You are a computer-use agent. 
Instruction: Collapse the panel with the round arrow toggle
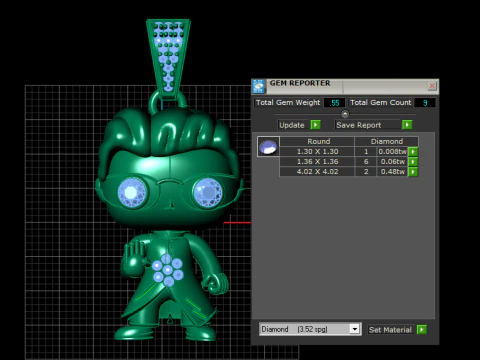pyautogui.click(x=345, y=114)
